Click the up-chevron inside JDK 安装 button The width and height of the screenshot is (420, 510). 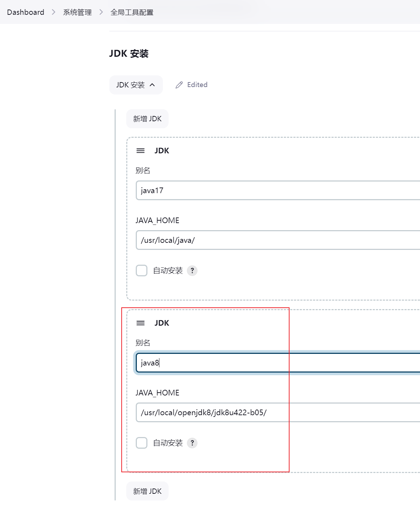point(152,85)
